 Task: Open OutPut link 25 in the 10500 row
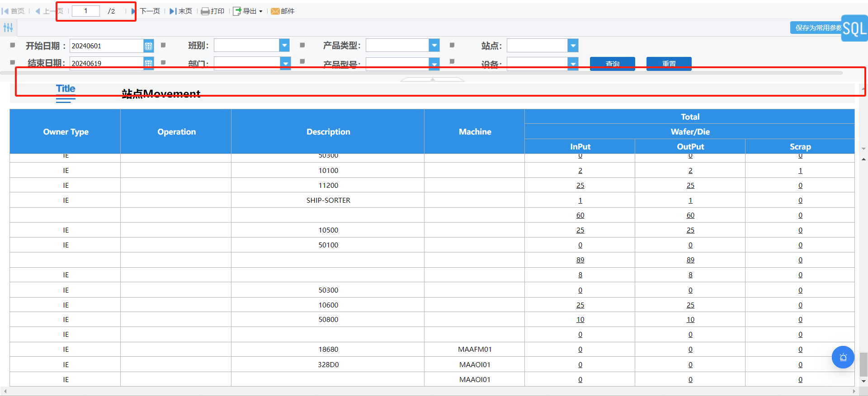coord(690,230)
